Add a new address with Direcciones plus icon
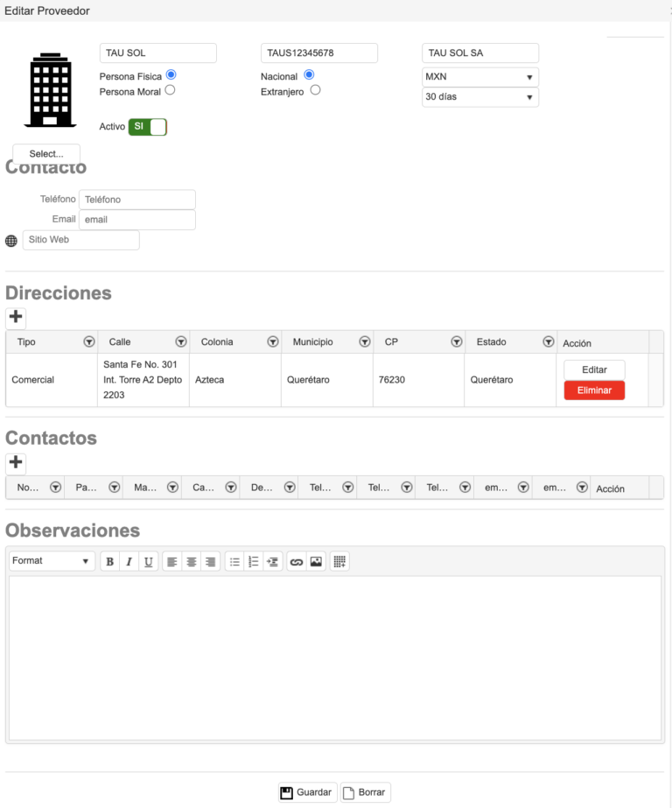 coord(16,317)
